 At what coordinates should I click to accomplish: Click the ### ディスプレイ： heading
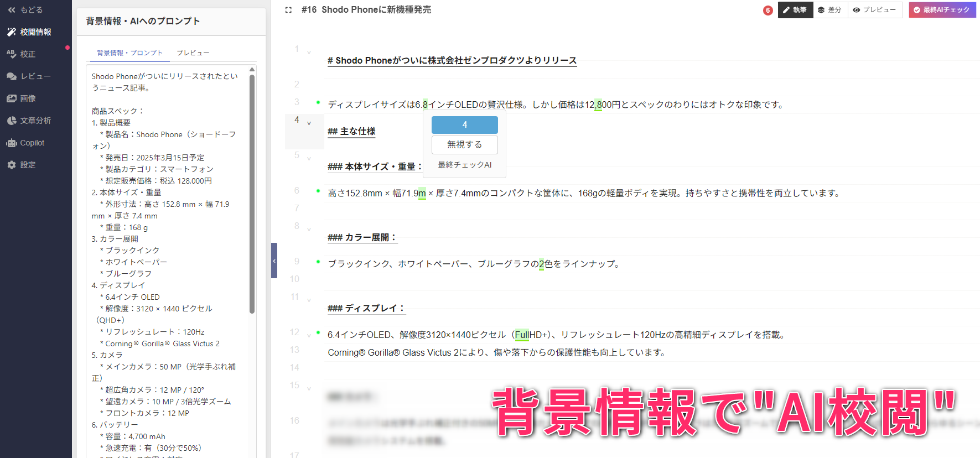[x=367, y=308]
